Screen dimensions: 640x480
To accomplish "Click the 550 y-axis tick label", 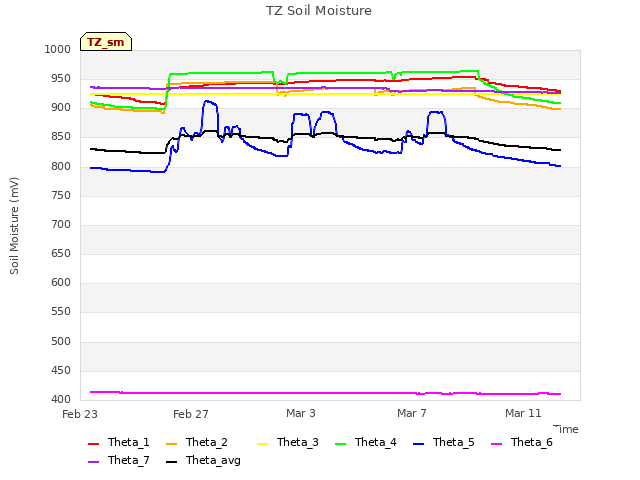I will (61, 311).
